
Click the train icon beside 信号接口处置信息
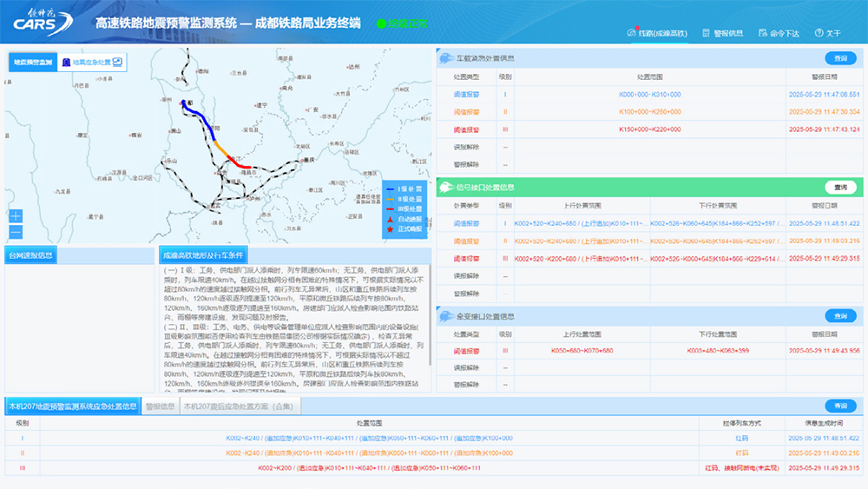tap(444, 187)
